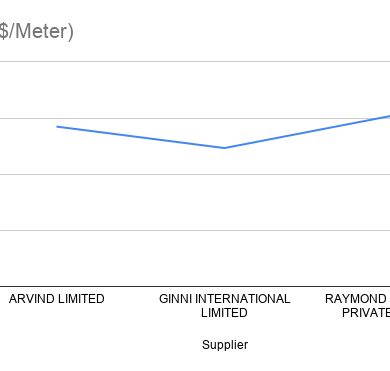The image size is (390, 371).
Task: Select the gridline just above the blue line's ARVIND point
Action: pyautogui.click(x=195, y=118)
